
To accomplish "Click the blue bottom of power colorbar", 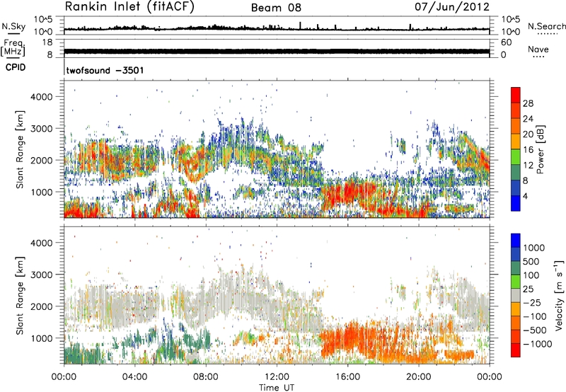I will tap(516, 204).
